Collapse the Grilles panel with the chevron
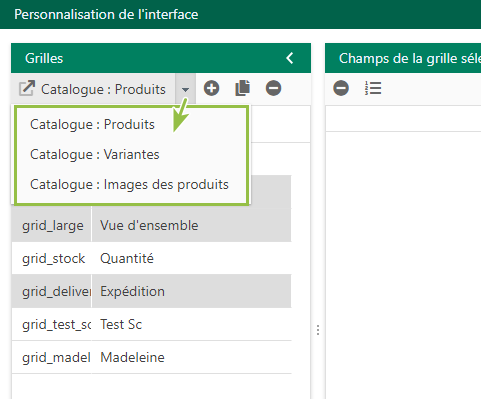The height and width of the screenshot is (399, 481). point(290,58)
